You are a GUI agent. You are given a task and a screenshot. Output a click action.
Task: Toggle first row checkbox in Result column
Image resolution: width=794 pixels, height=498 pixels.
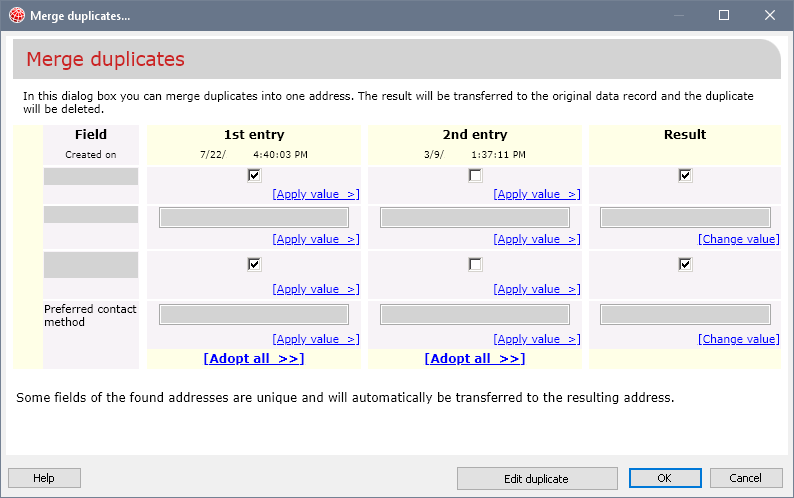click(x=685, y=176)
